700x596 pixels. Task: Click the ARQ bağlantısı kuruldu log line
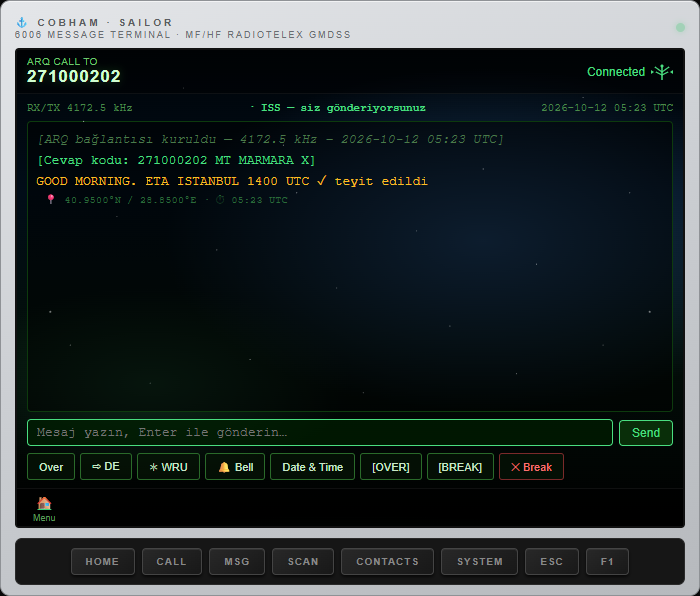coord(271,139)
